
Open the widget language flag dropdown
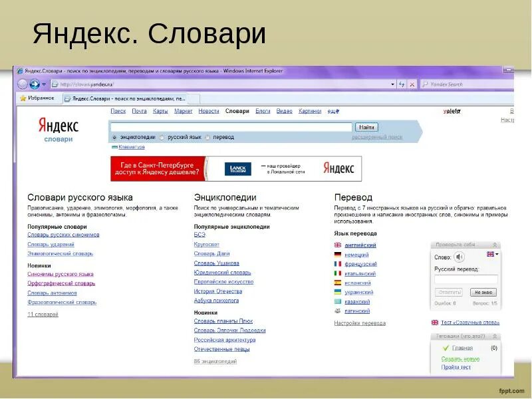coord(492,254)
